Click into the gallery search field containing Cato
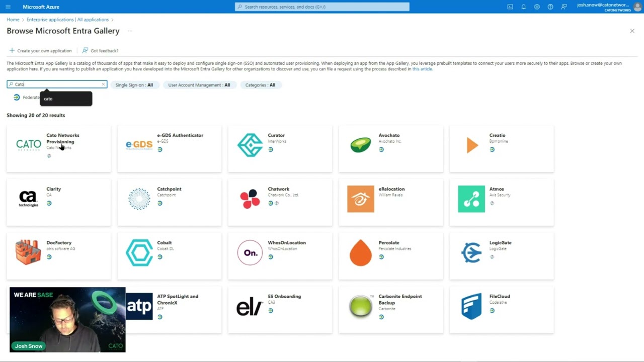The width and height of the screenshot is (644, 362). pyautogui.click(x=57, y=84)
